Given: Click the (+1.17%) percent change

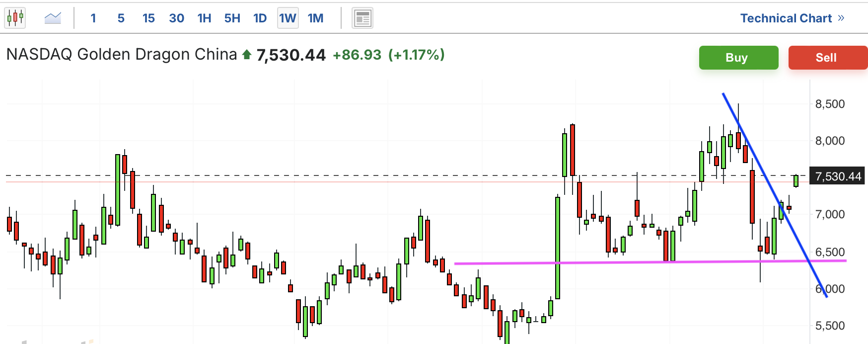Looking at the screenshot, I should tap(417, 55).
